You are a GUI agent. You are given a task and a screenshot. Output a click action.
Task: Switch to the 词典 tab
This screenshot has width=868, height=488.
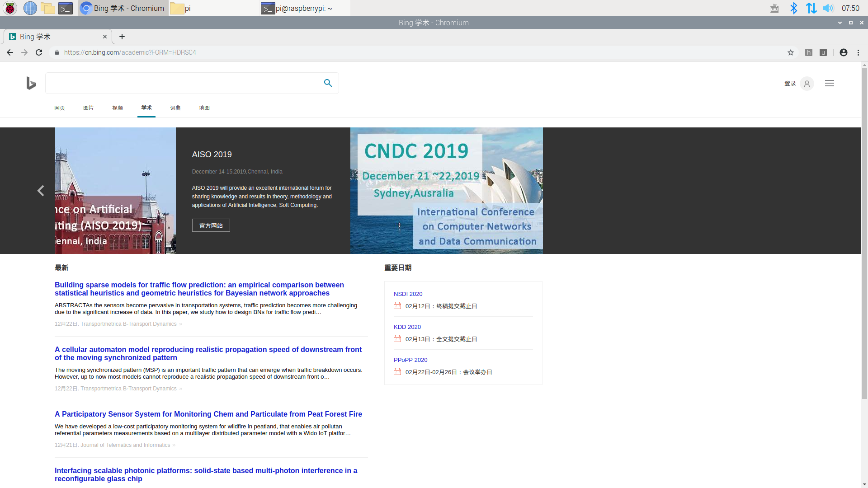(175, 108)
